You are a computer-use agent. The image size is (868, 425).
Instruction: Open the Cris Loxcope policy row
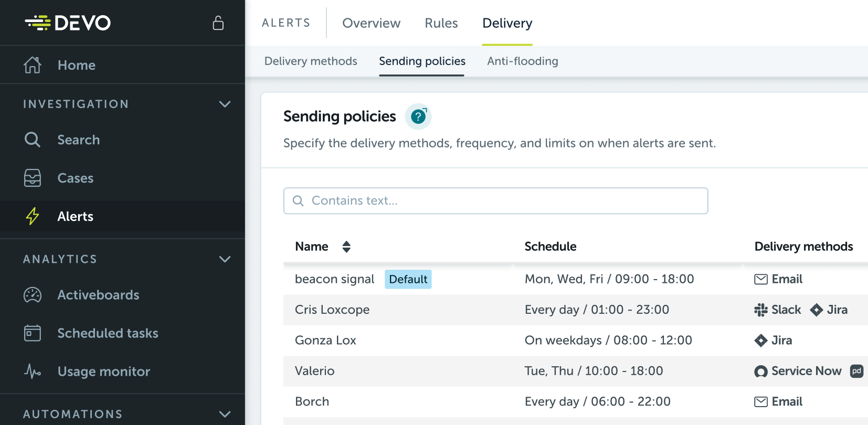pos(332,310)
